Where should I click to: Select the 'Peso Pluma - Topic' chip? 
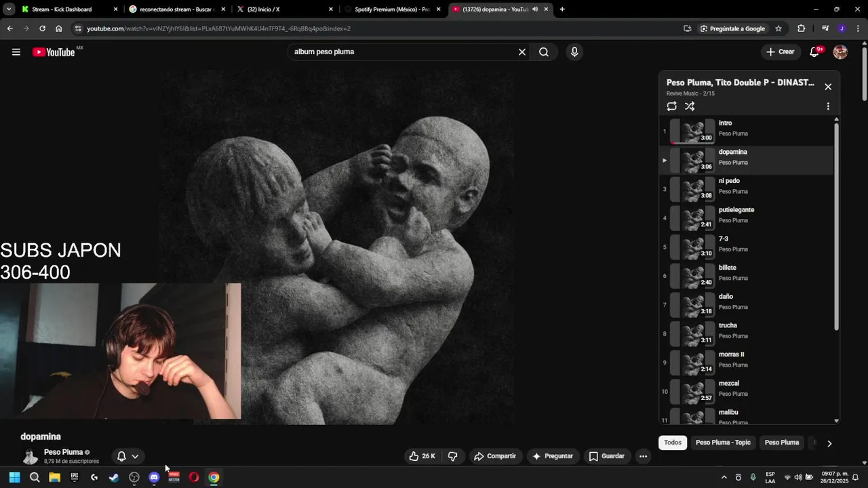[x=723, y=443]
